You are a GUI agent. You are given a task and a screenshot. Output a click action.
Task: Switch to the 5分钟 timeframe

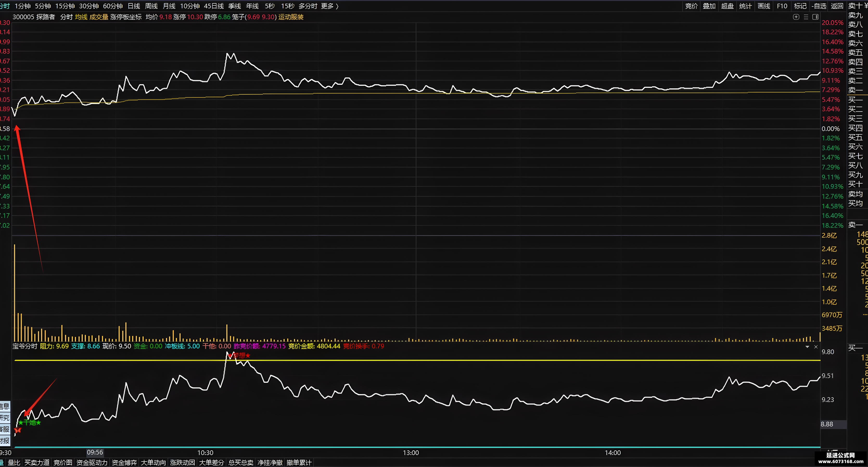[43, 6]
